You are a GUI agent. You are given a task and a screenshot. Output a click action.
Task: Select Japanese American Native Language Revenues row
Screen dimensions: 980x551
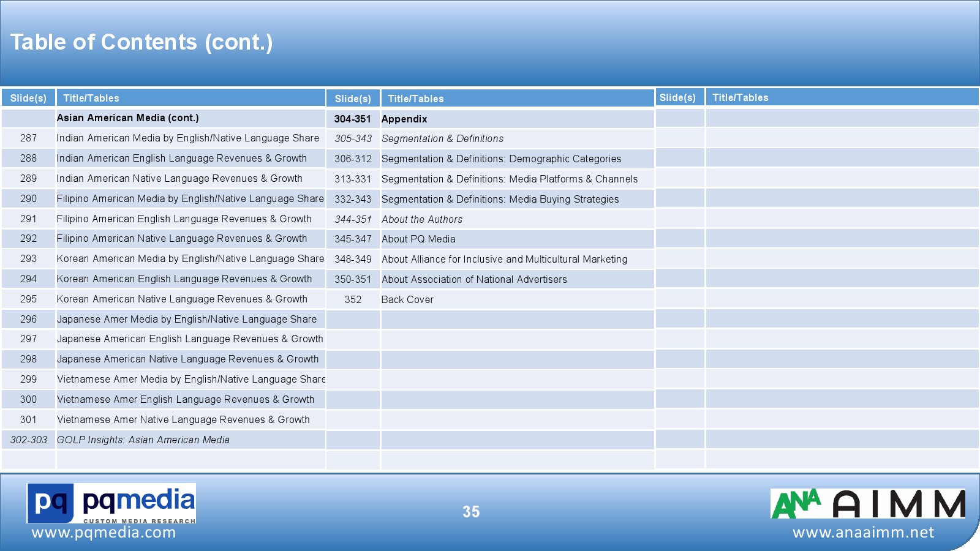pos(187,359)
